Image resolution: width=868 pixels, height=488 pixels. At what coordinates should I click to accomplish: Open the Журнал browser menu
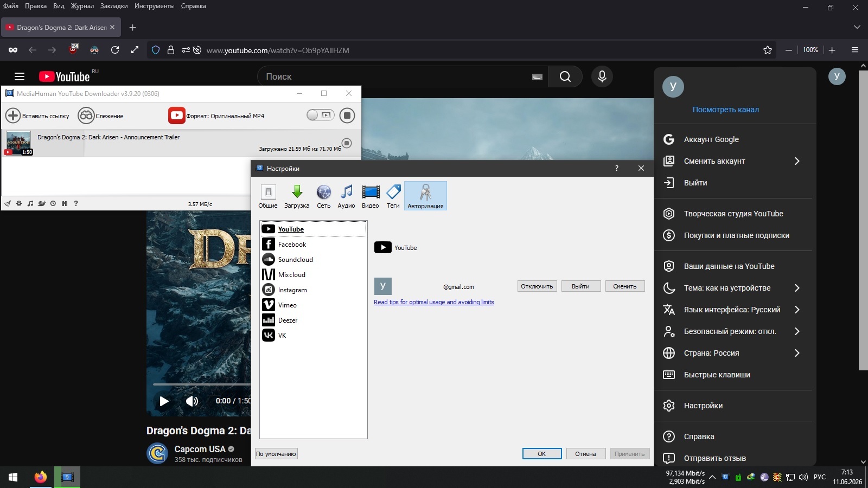click(82, 6)
